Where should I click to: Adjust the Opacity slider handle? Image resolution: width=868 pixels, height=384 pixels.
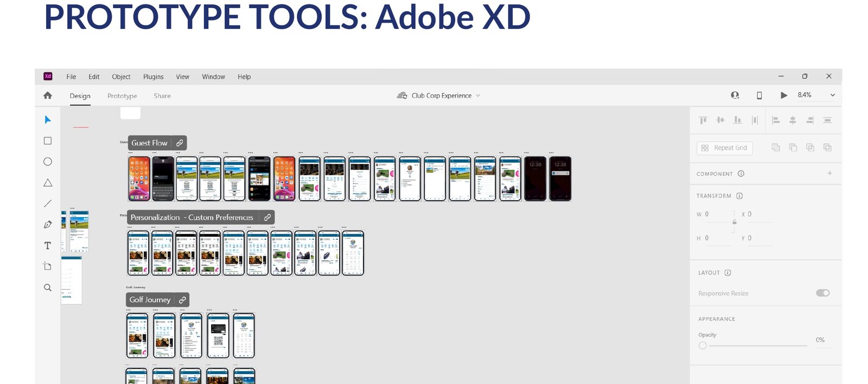[703, 345]
